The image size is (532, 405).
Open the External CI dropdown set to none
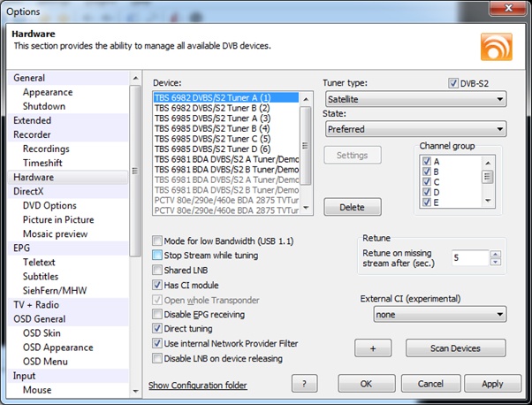point(440,314)
